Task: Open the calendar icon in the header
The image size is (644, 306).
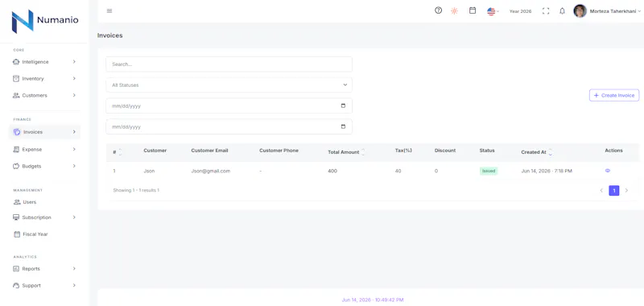Action: point(473,10)
